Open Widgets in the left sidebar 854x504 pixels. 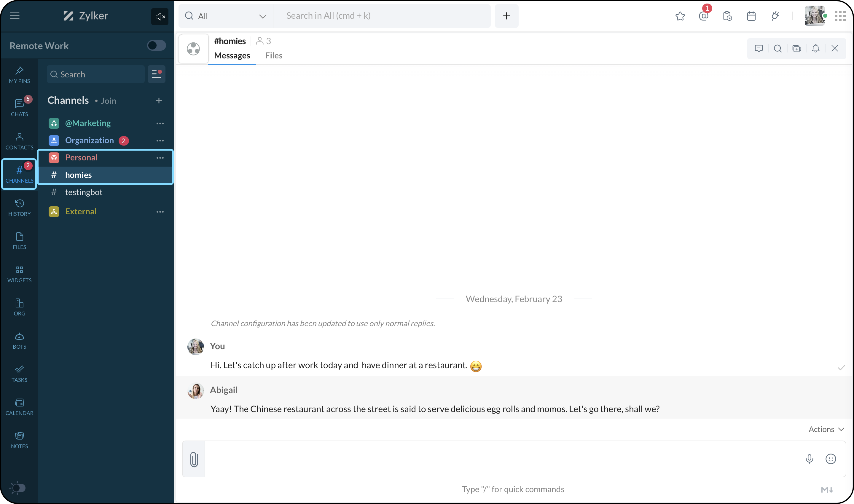[x=19, y=274]
